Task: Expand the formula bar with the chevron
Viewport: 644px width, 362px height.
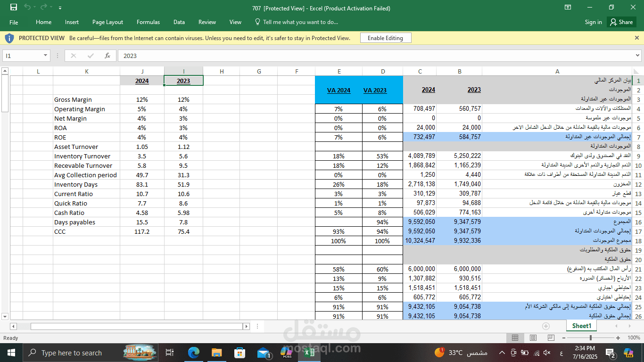Action: coord(638,56)
